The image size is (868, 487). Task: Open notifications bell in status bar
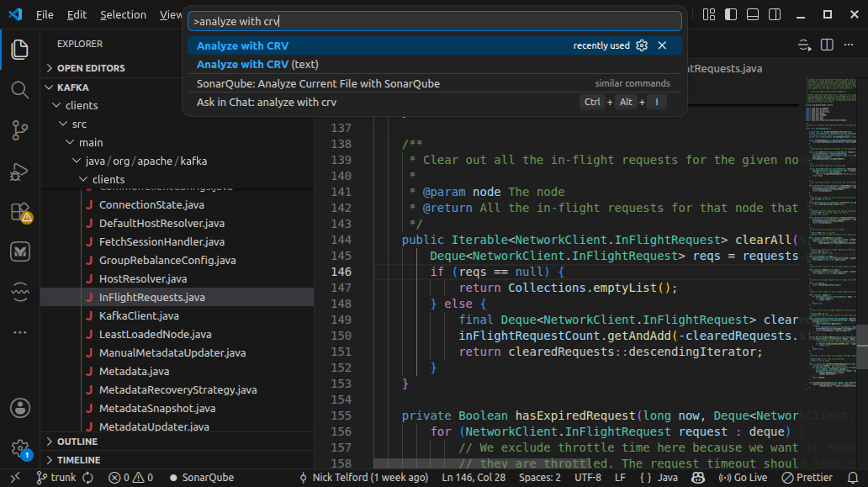click(x=853, y=478)
